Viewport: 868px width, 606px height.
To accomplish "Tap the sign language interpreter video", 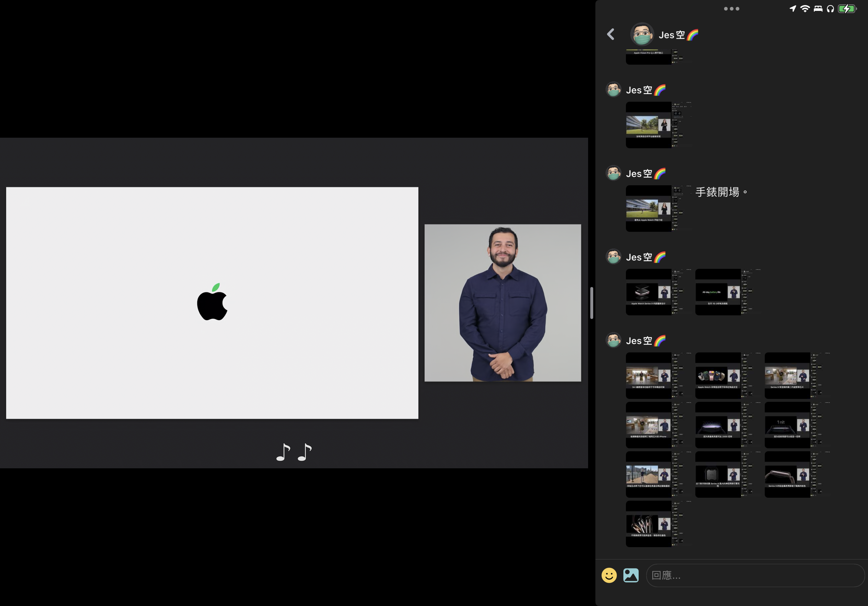I will (503, 303).
